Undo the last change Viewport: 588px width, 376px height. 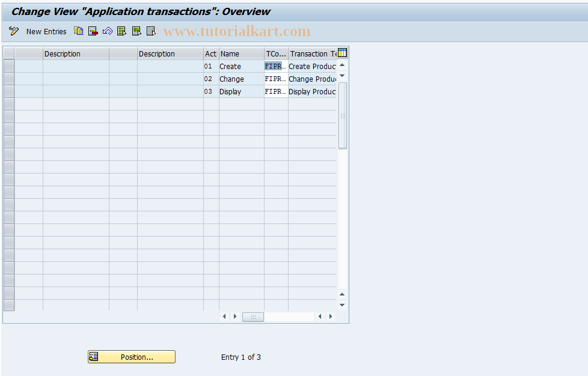[x=107, y=31]
